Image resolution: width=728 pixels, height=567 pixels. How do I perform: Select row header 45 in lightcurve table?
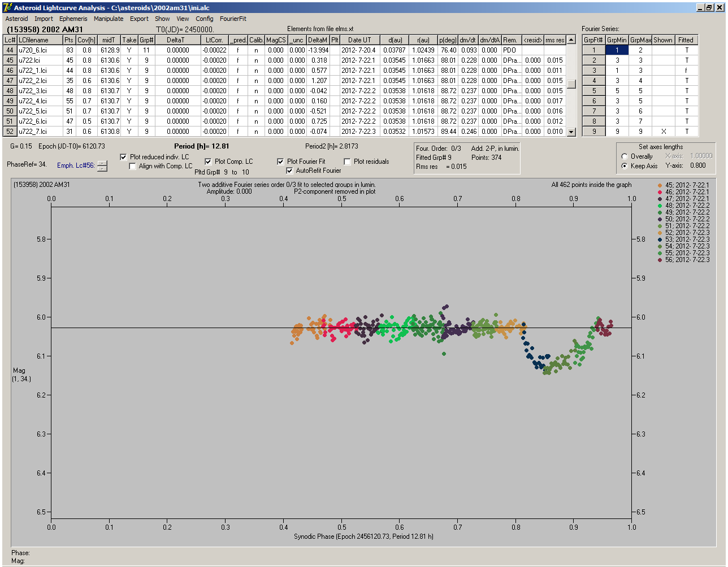10,60
